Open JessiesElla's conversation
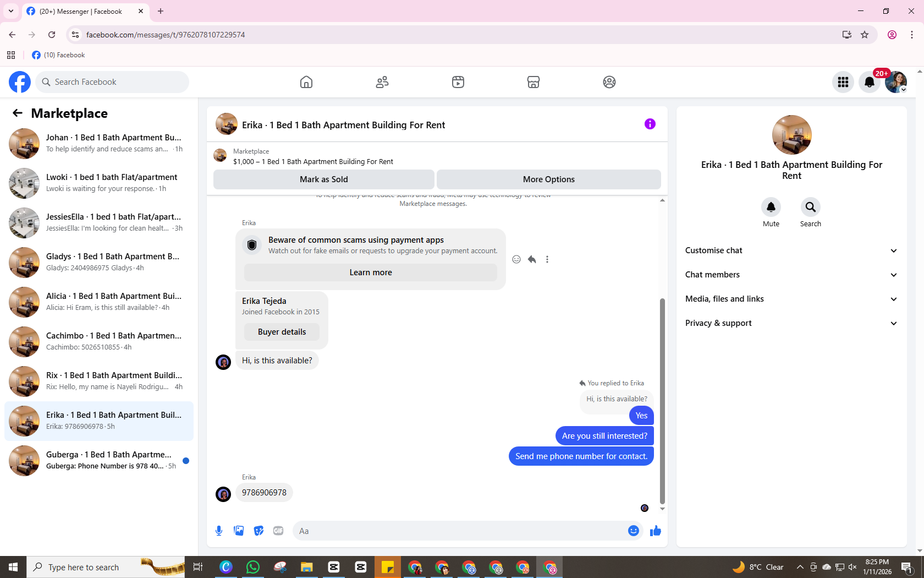This screenshot has width=924, height=578. [99, 223]
